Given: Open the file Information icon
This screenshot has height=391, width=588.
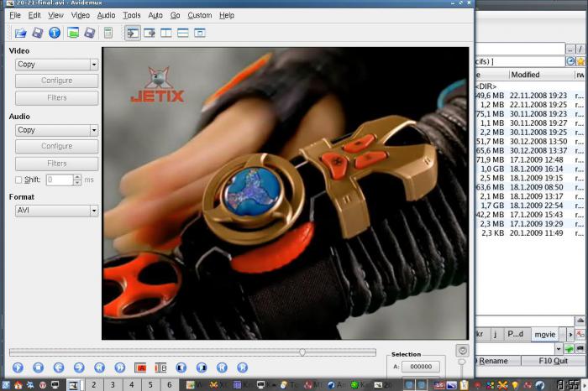Looking at the screenshot, I should [55, 33].
